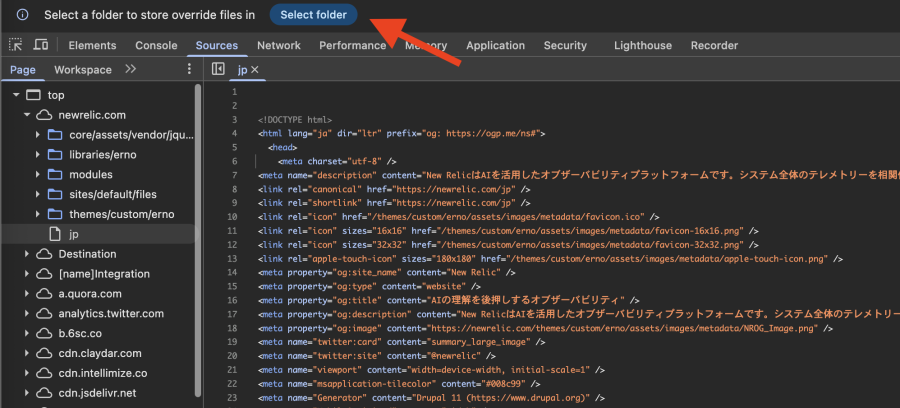Click the info icon beside override message
The width and height of the screenshot is (900, 408).
(x=22, y=15)
